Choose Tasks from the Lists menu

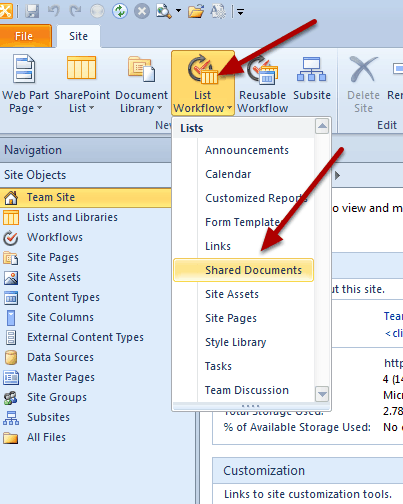(x=243, y=366)
